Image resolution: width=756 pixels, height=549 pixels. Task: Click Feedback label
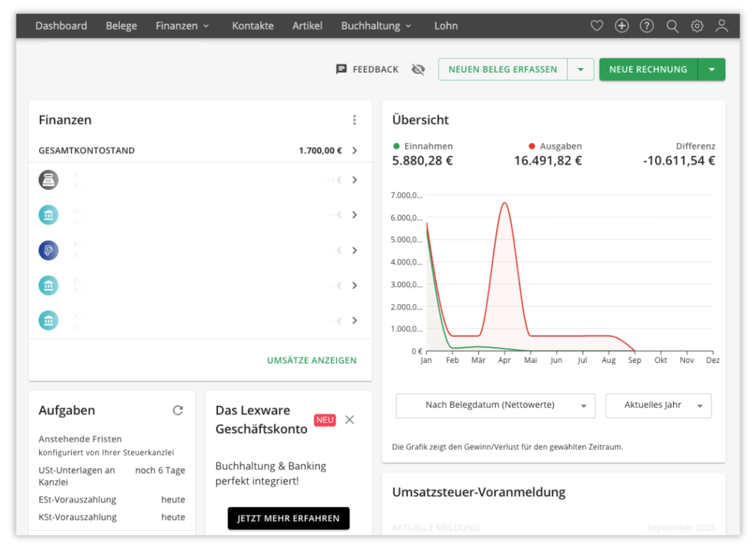375,69
